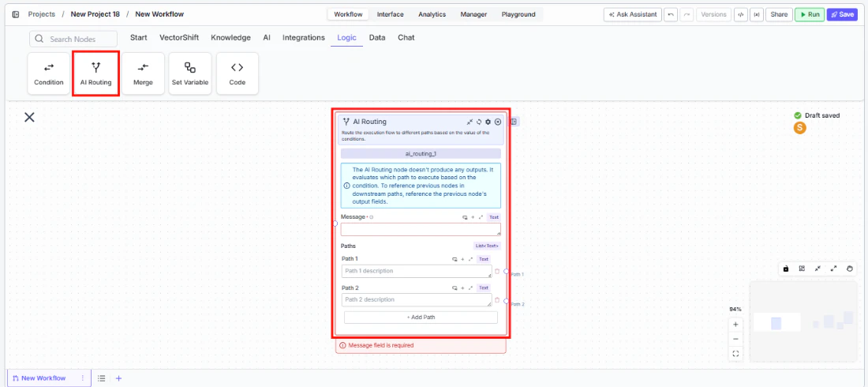Open the variables {x} panel
The width and height of the screenshot is (868, 387).
pos(756,14)
